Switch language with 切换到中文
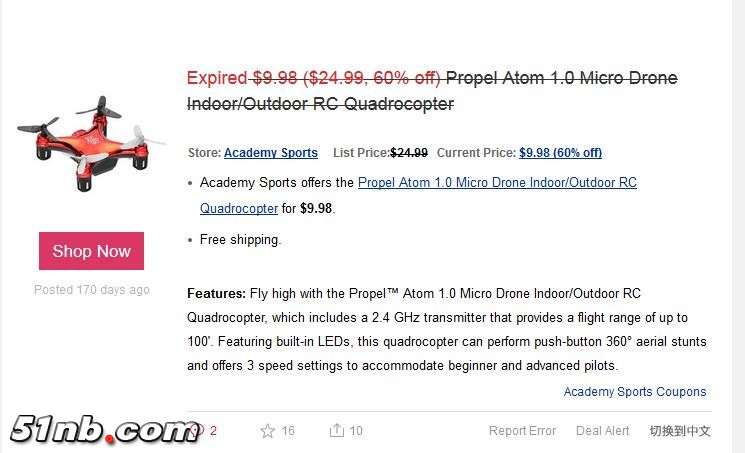 coord(680,431)
